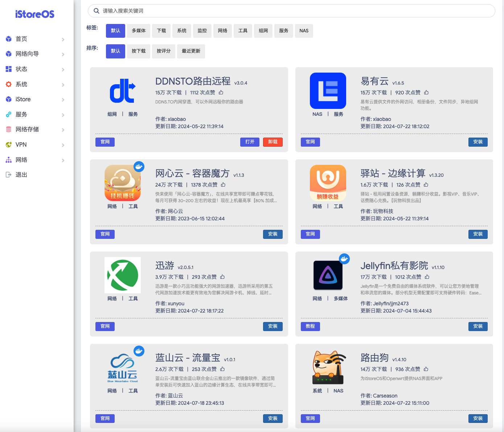Click the 退出 logout icon
Viewport: 504px width, 432px height.
(9, 174)
